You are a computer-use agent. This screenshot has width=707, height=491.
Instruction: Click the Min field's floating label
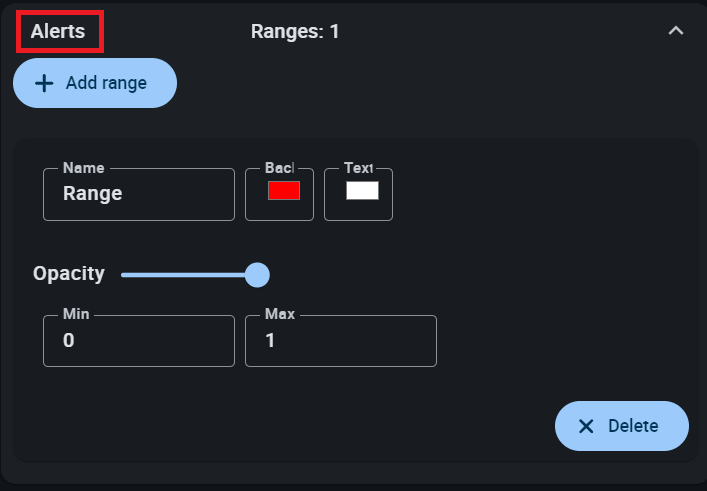coord(76,314)
